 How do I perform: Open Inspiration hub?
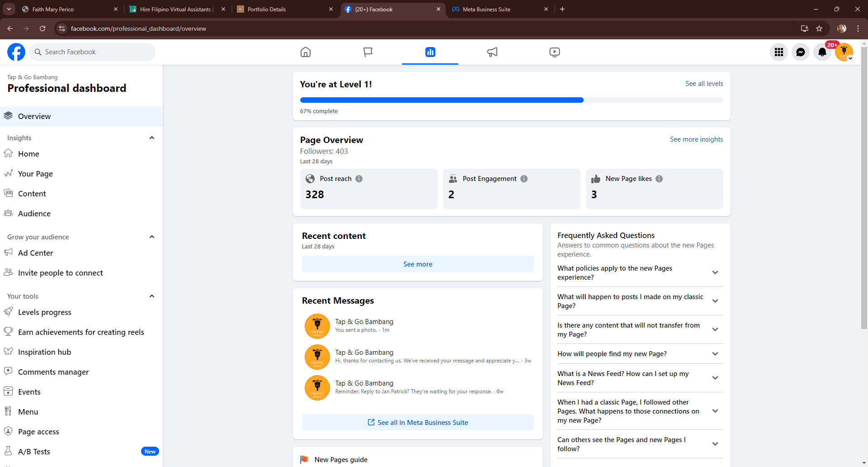pyautogui.click(x=81, y=352)
